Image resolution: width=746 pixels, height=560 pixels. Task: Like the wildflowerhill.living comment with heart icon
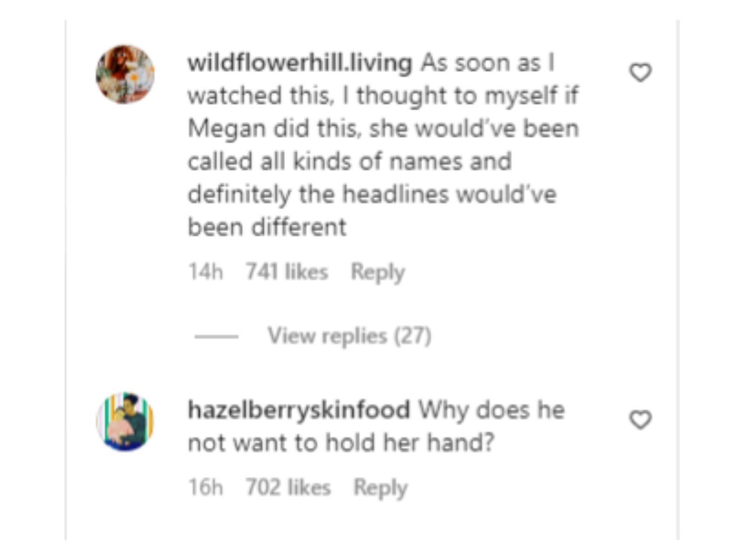(640, 73)
